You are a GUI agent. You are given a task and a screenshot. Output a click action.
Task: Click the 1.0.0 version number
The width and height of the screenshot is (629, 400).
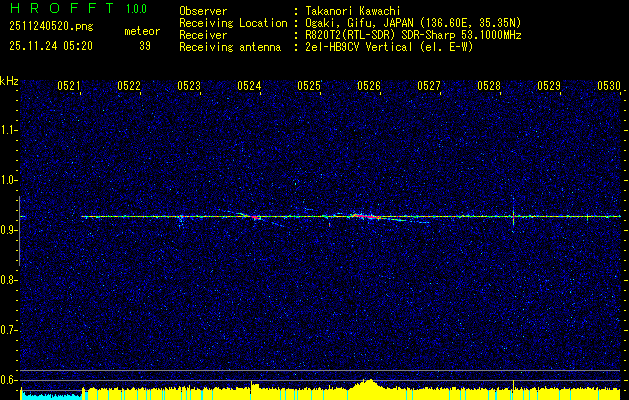[135, 9]
